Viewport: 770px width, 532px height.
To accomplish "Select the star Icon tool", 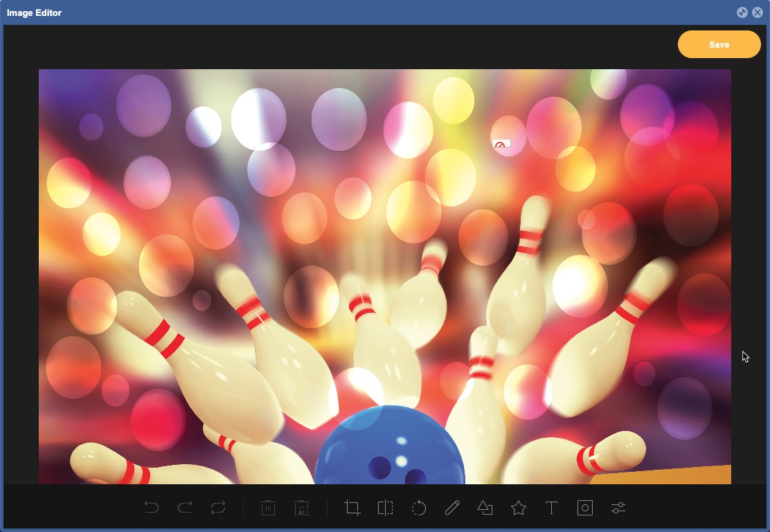I will (519, 508).
